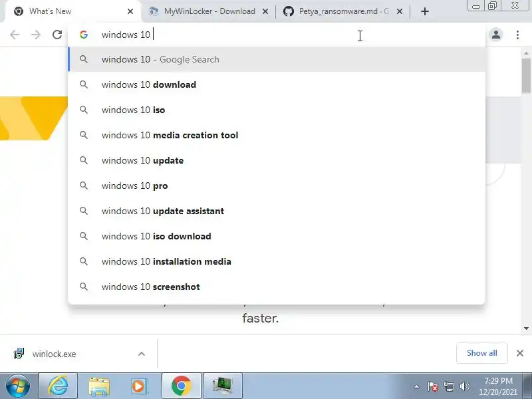
Task: Click the page scrollbar down arrow
Action: 526,329
